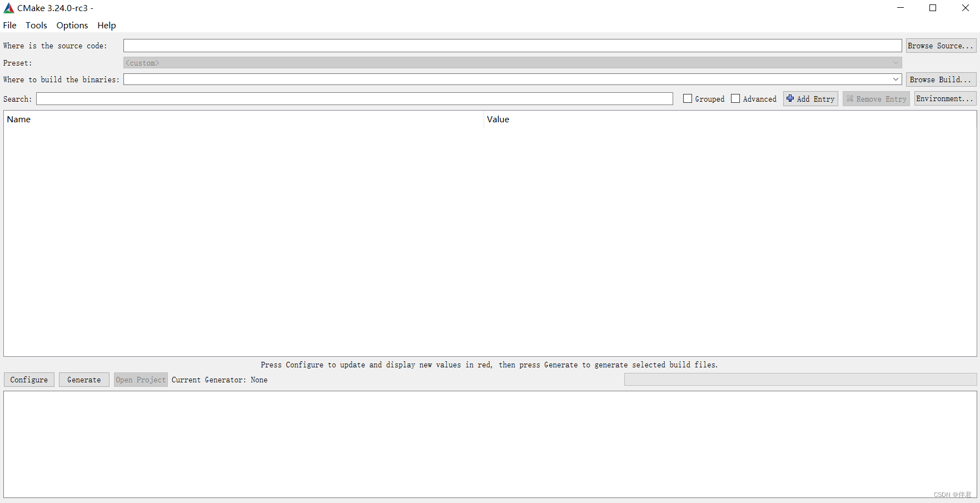
Task: Focus the Search text field
Action: tap(355, 99)
